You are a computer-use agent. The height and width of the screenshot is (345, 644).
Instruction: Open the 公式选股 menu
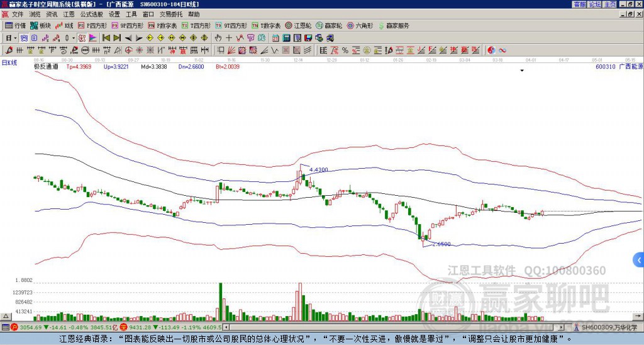(92, 14)
